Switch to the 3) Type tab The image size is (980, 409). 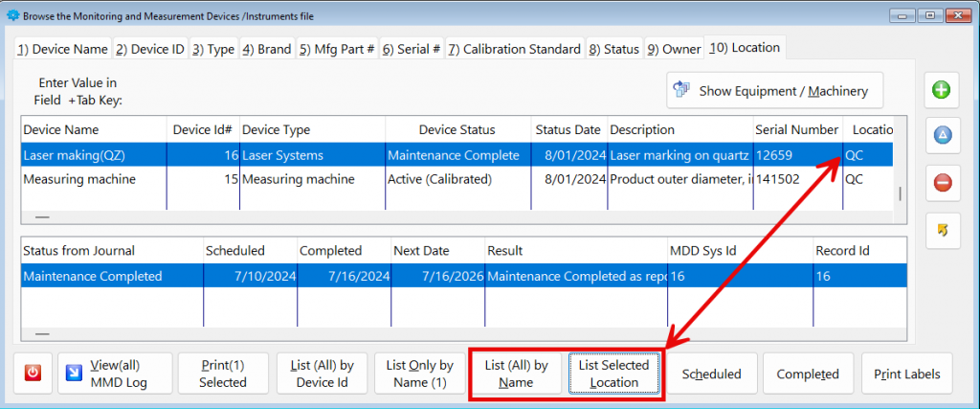tap(213, 50)
